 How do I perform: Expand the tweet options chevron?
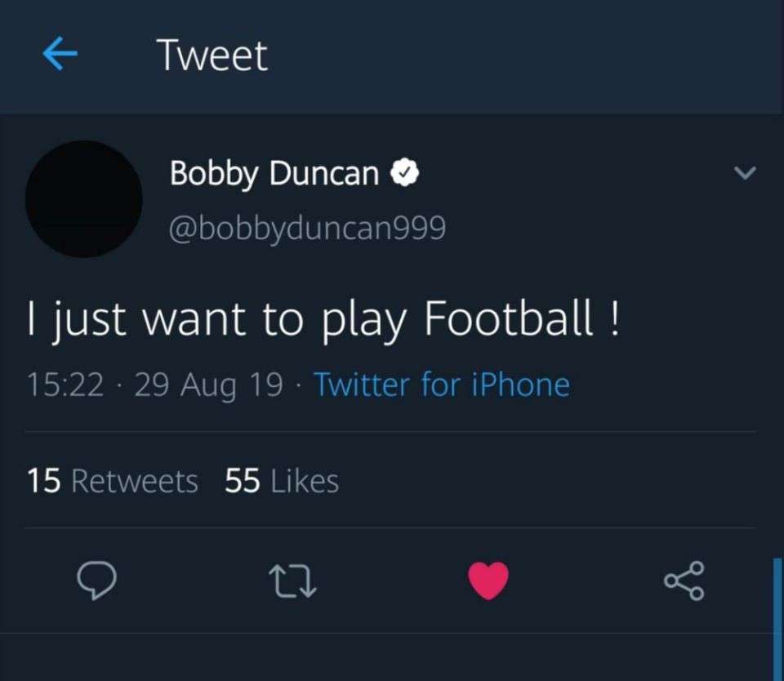pos(745,173)
